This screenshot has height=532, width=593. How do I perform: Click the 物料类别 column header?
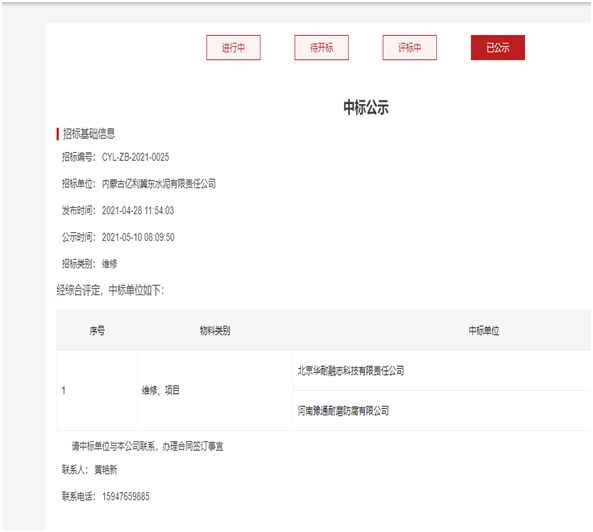[x=215, y=331]
